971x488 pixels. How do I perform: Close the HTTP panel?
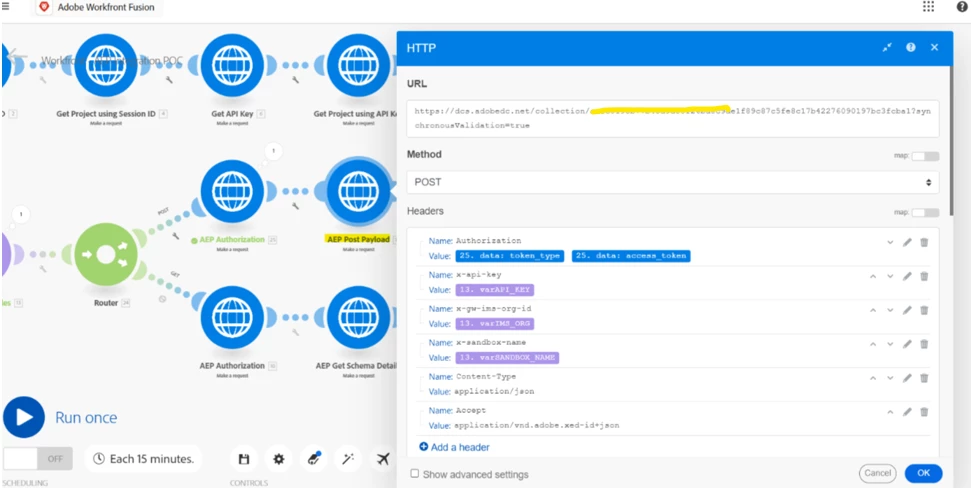(934, 47)
